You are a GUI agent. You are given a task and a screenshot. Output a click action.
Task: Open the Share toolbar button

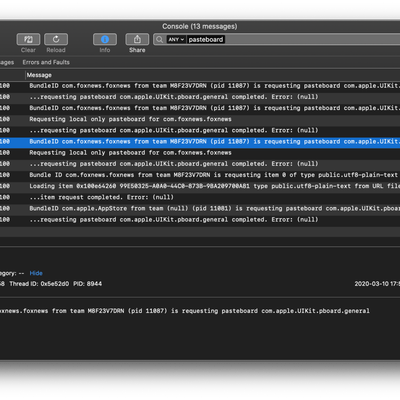point(137,39)
